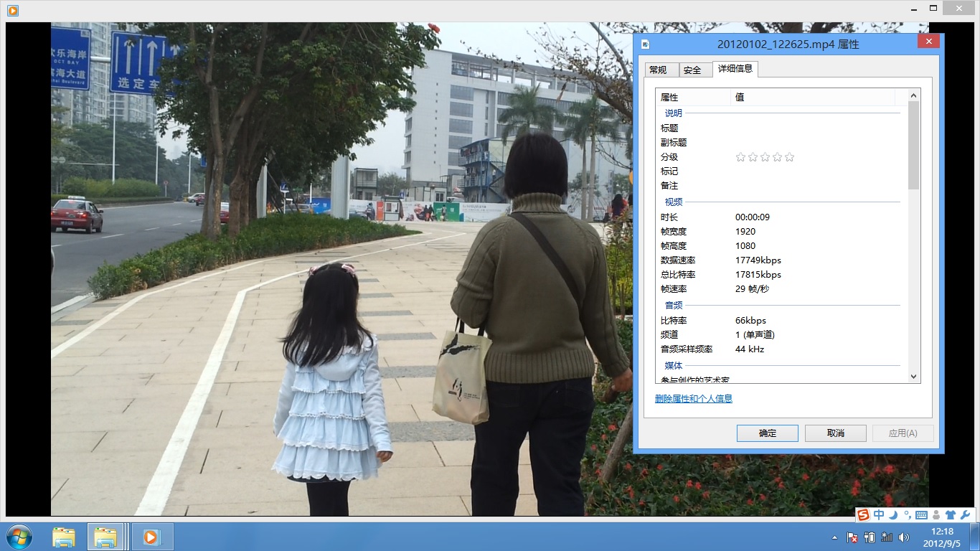Select the 备注 property row
Viewport: 980px width, 551px height.
[781, 186]
